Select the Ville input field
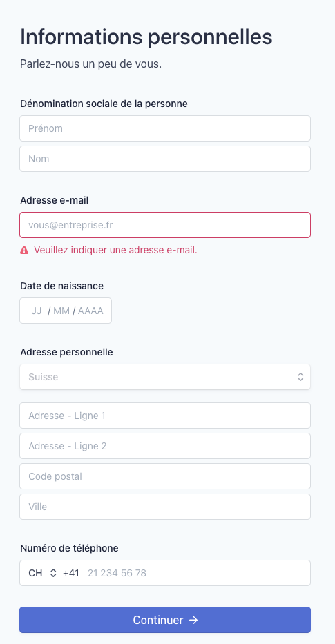 click(165, 507)
